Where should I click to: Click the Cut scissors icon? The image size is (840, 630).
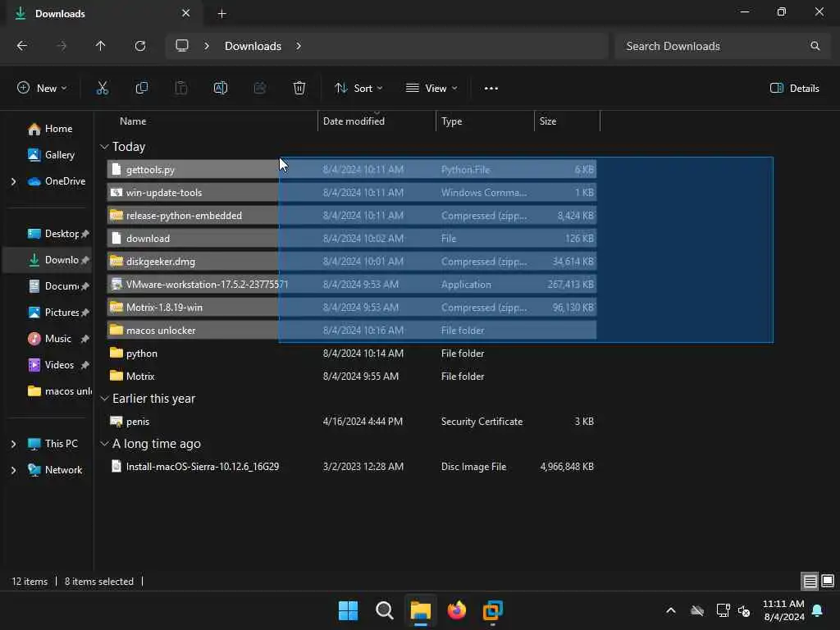click(103, 89)
